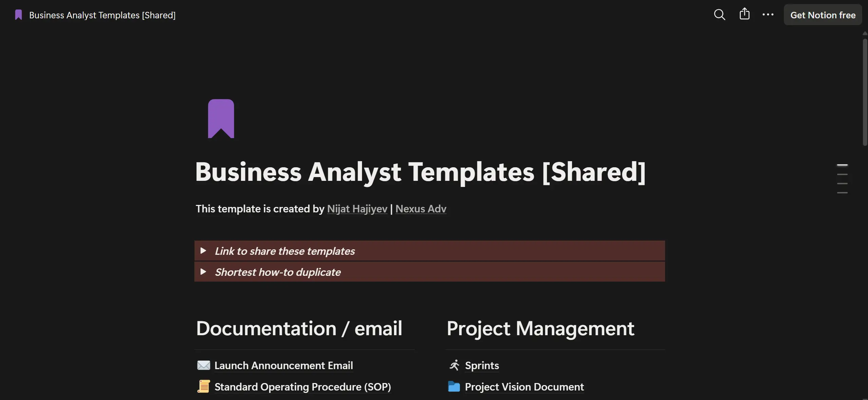868x400 pixels.
Task: Click the Business Analyst Templates breadcrumb title
Action: (102, 15)
